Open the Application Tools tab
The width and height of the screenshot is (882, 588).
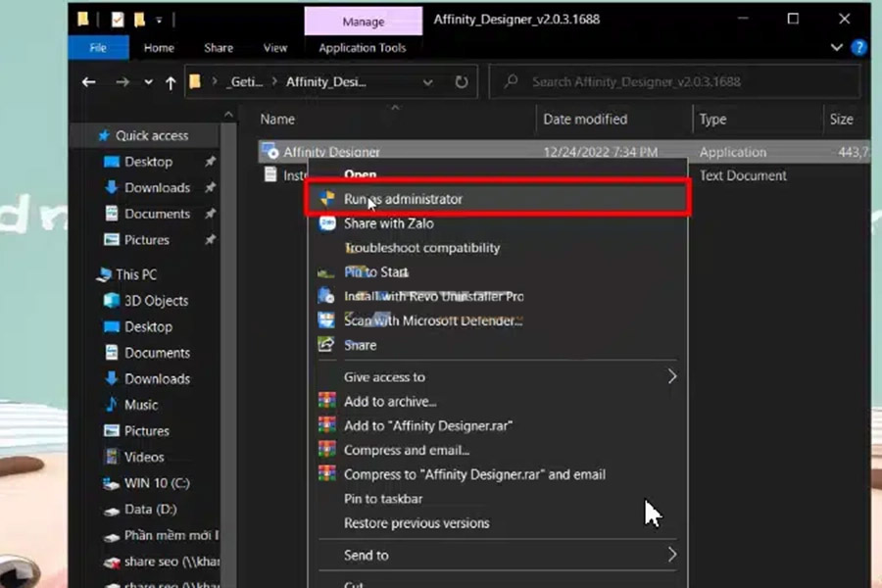tap(363, 48)
